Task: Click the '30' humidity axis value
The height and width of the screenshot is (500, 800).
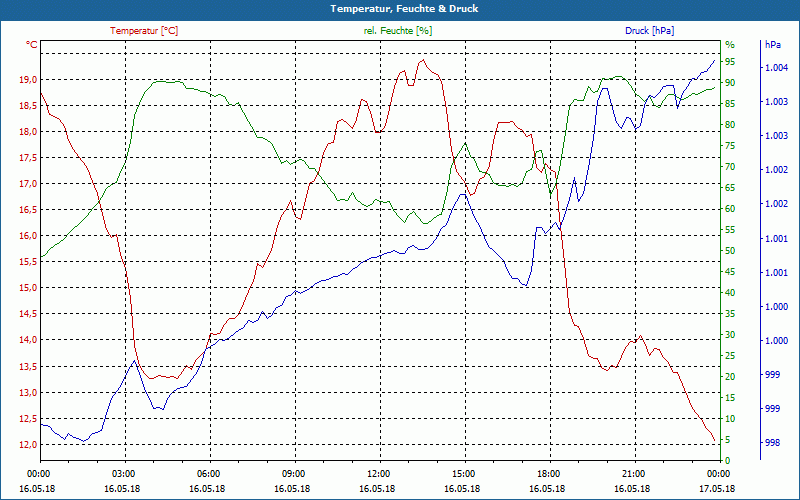Action: pyautogui.click(x=730, y=335)
